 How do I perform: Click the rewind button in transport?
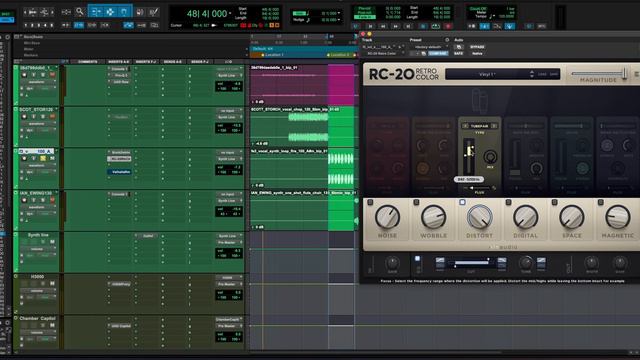(382, 26)
